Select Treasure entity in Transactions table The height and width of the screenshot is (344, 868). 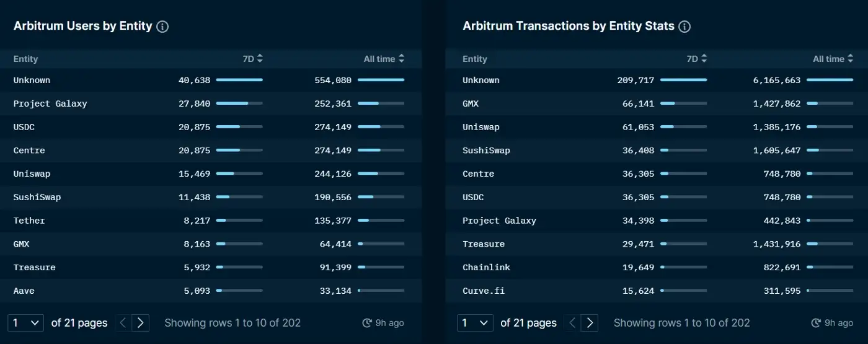[484, 244]
